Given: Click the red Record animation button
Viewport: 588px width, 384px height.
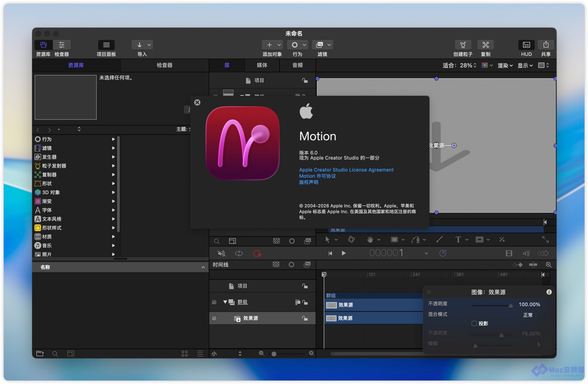Looking at the screenshot, I should coord(257,253).
